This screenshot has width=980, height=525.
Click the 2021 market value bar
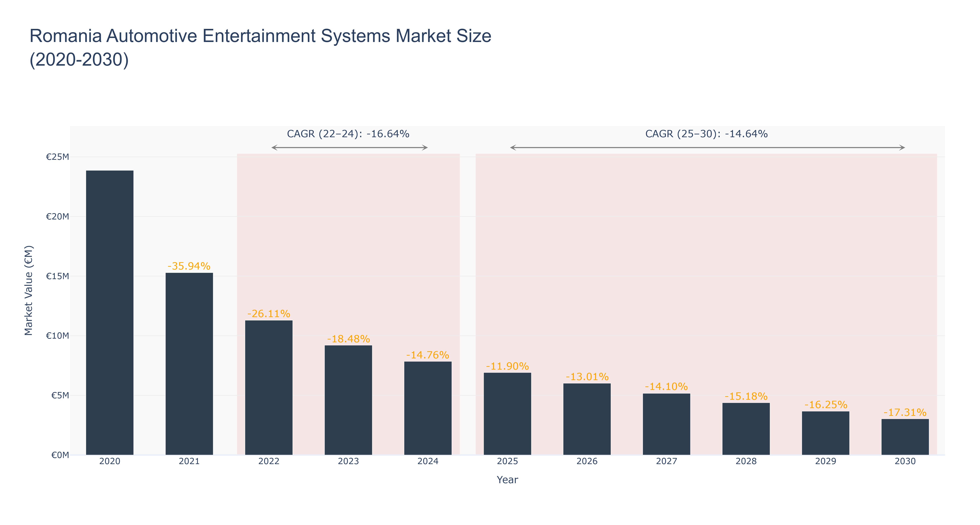tap(189, 364)
